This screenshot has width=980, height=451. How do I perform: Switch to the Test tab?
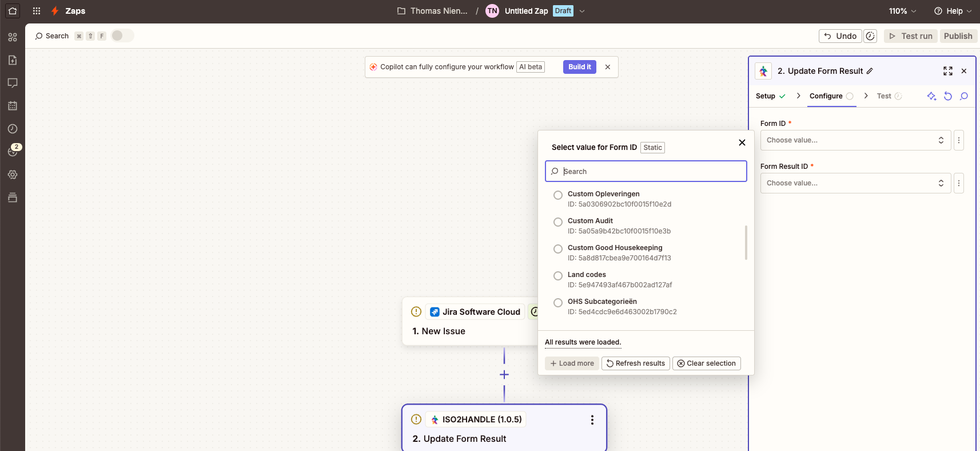pyautogui.click(x=884, y=96)
